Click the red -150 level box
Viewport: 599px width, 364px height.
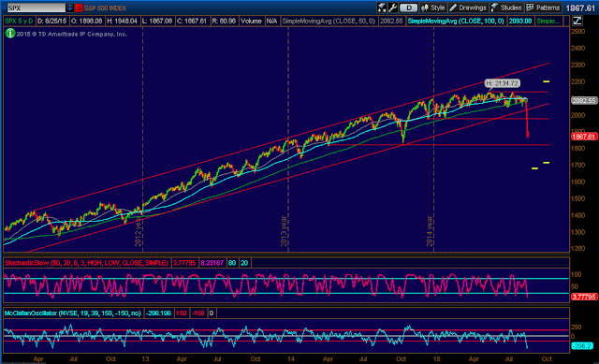tap(197, 313)
